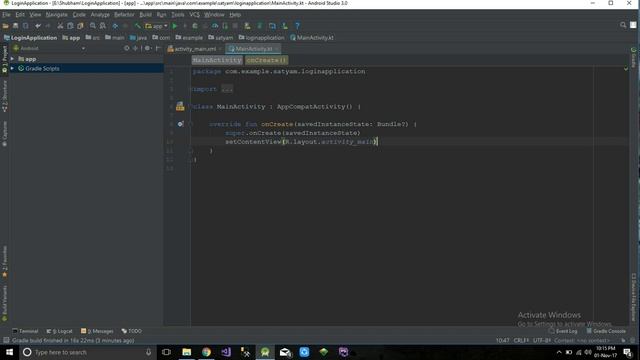Open the CRLF line separator dropdown
The height and width of the screenshot is (360, 640).
click(521, 340)
